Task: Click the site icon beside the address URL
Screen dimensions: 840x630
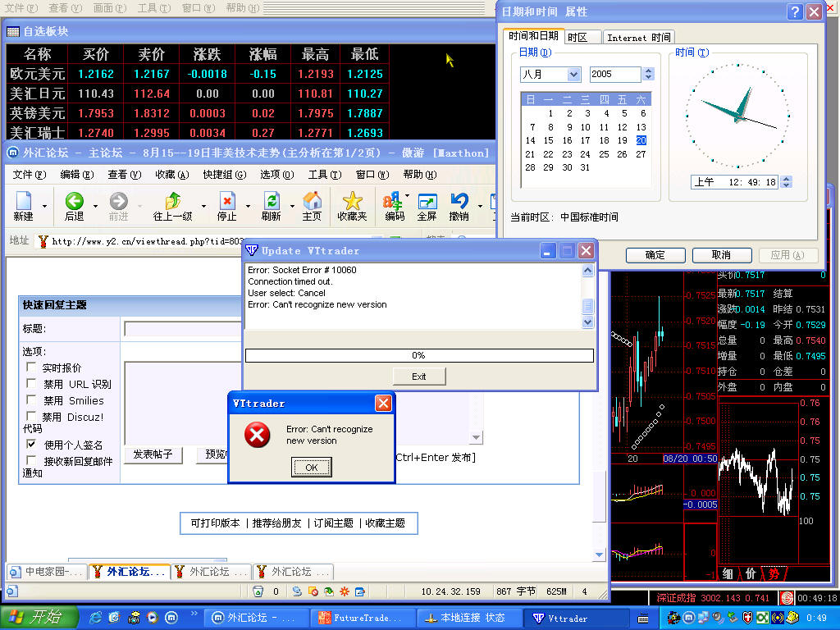Action: point(43,242)
